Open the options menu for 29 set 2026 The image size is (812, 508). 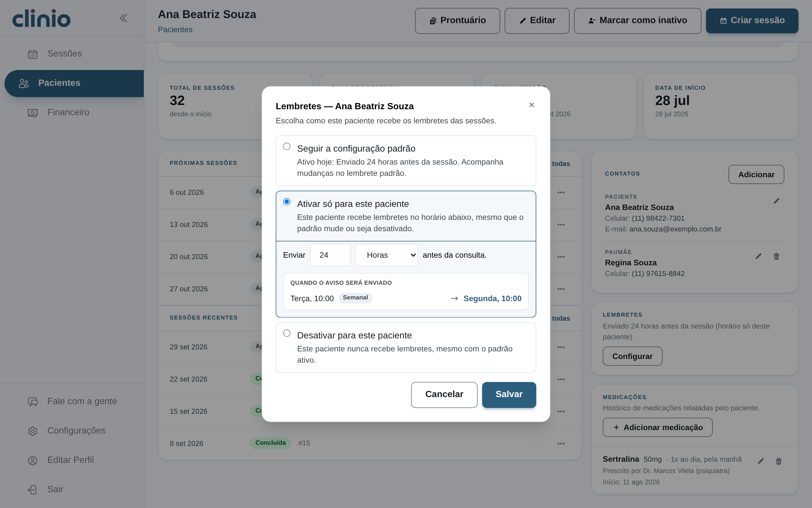[x=561, y=347]
